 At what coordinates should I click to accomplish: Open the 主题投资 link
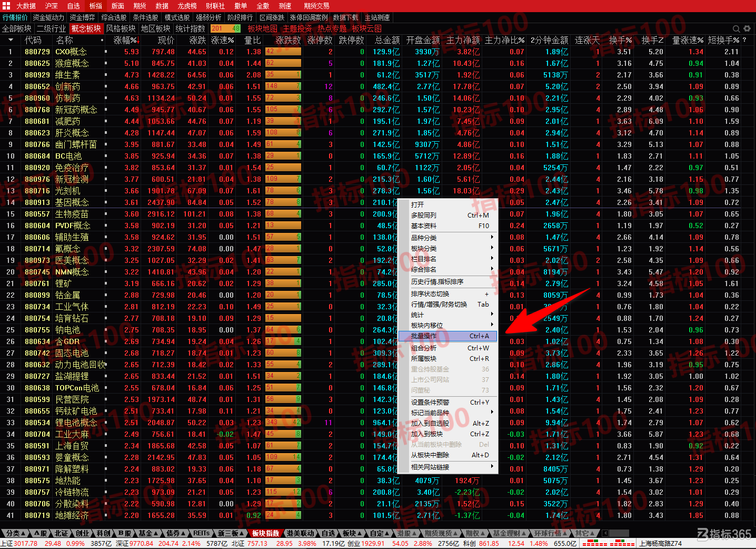pyautogui.click(x=297, y=28)
